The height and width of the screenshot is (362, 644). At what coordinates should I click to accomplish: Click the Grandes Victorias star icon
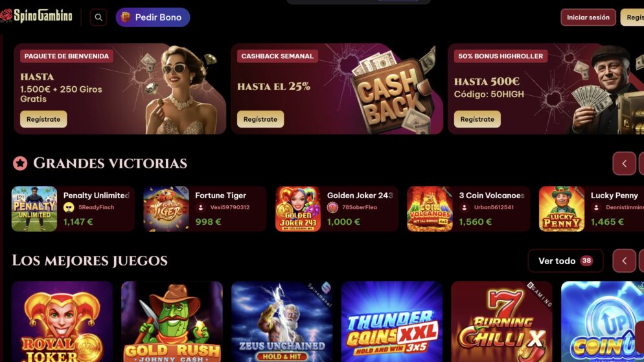[19, 163]
